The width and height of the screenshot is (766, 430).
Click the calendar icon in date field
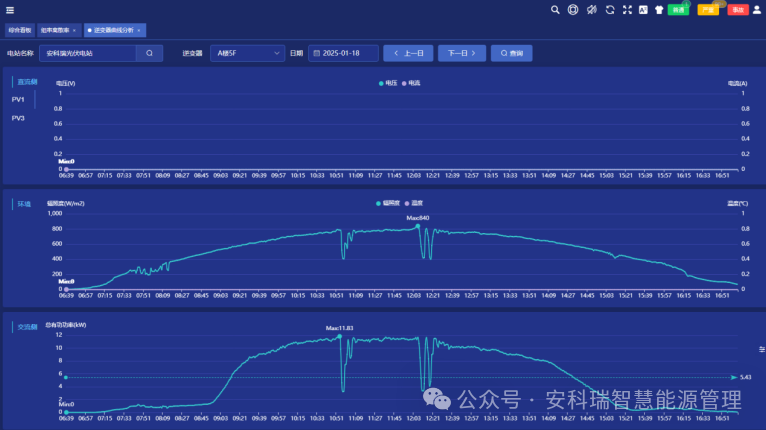coord(317,53)
